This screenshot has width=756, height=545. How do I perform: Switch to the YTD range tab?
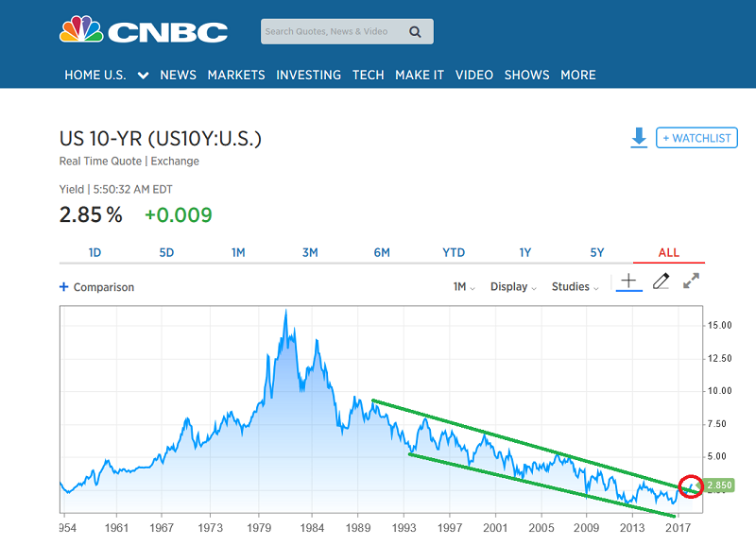tap(454, 252)
